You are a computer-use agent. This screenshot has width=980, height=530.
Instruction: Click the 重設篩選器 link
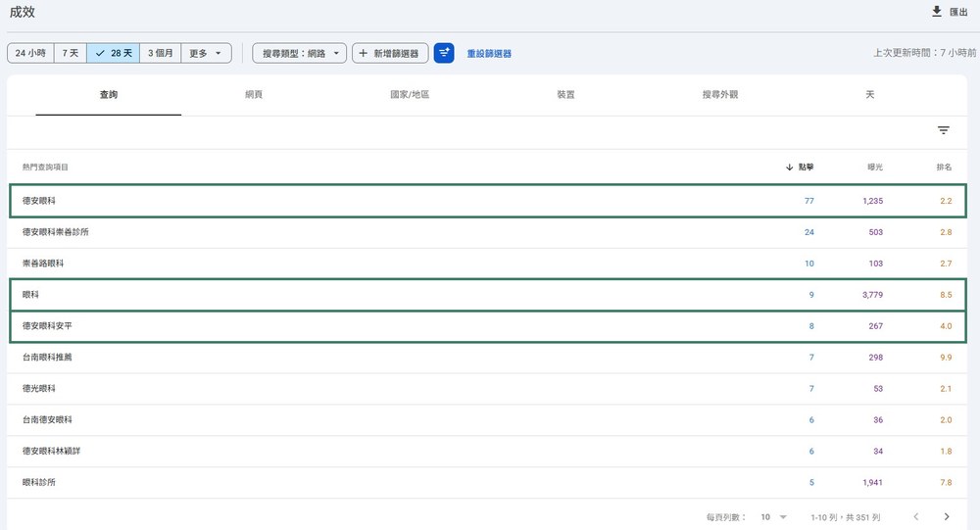pyautogui.click(x=489, y=54)
